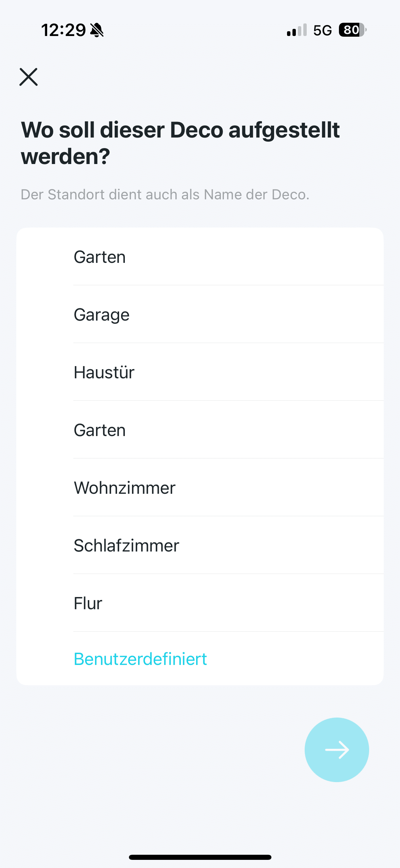Open the Benutzerdefiniert custom location option
Screen dimensions: 400x868
[x=140, y=659]
